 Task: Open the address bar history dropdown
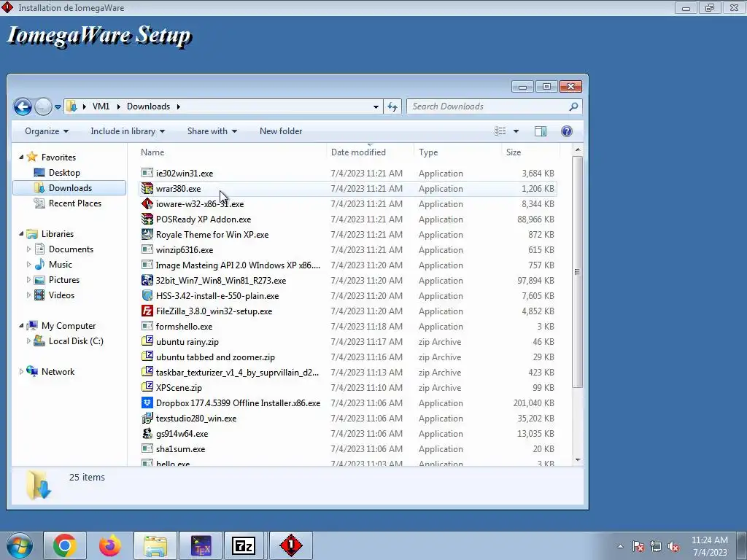click(x=376, y=107)
